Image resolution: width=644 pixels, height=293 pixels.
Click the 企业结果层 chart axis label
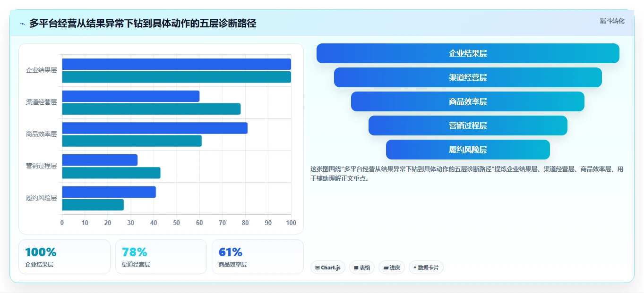[41, 70]
